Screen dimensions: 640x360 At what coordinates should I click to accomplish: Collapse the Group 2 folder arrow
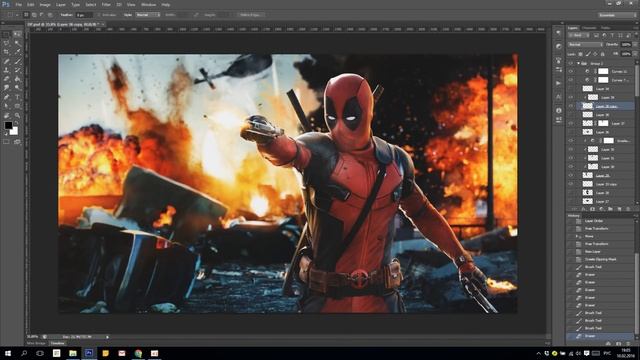578,63
